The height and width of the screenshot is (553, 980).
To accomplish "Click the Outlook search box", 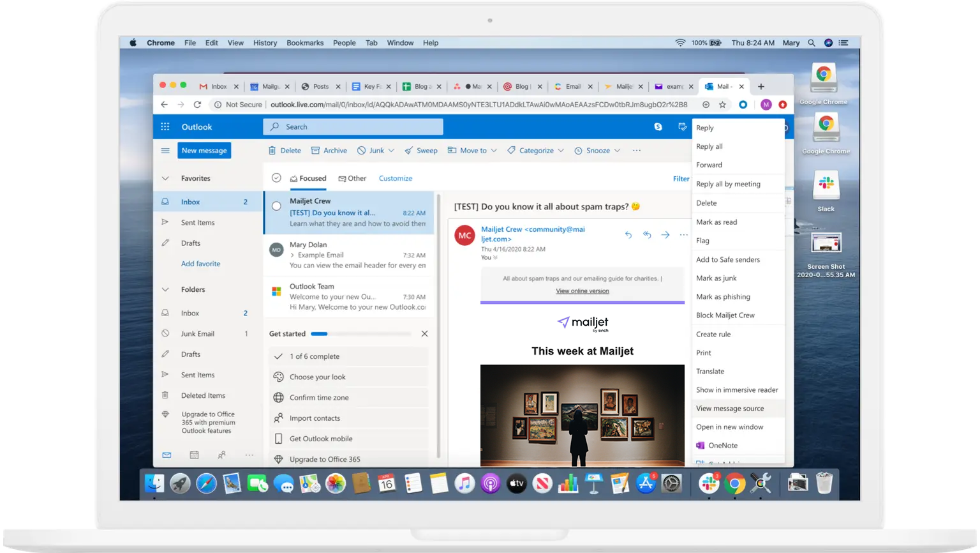I will (353, 126).
